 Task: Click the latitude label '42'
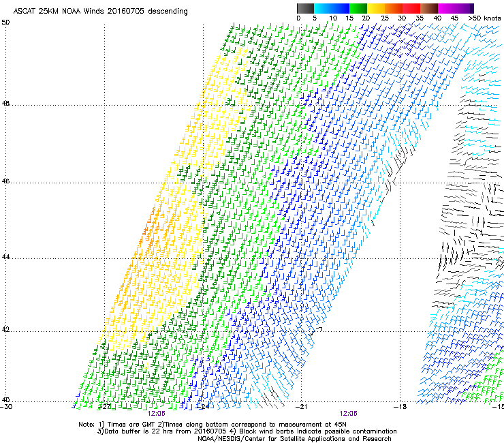click(x=5, y=330)
